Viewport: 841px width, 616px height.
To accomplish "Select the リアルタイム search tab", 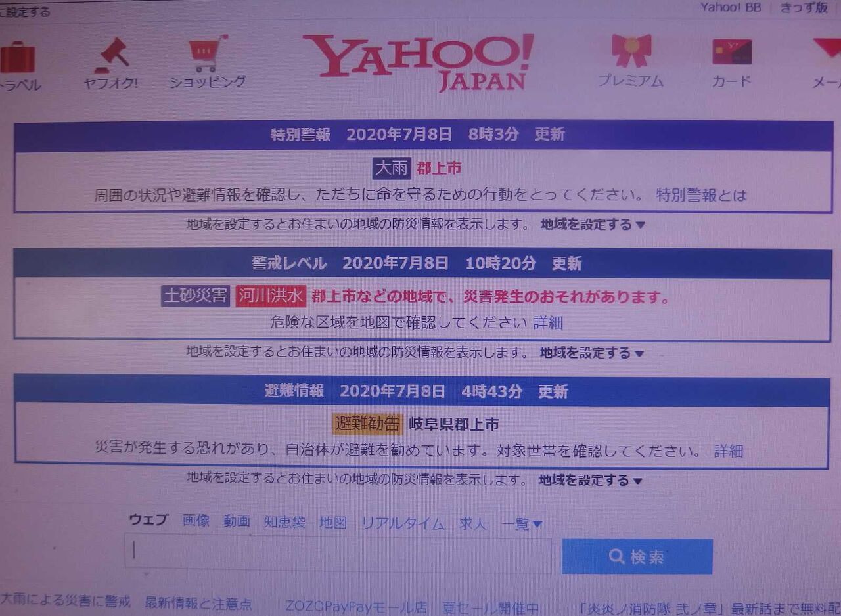I will (403, 523).
